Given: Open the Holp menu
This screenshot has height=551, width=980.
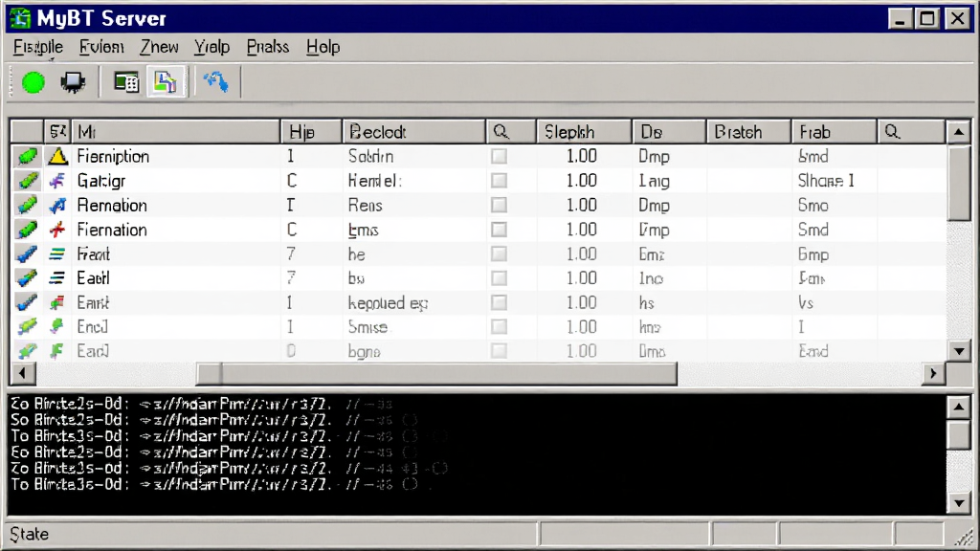Looking at the screenshot, I should pyautogui.click(x=323, y=48).
